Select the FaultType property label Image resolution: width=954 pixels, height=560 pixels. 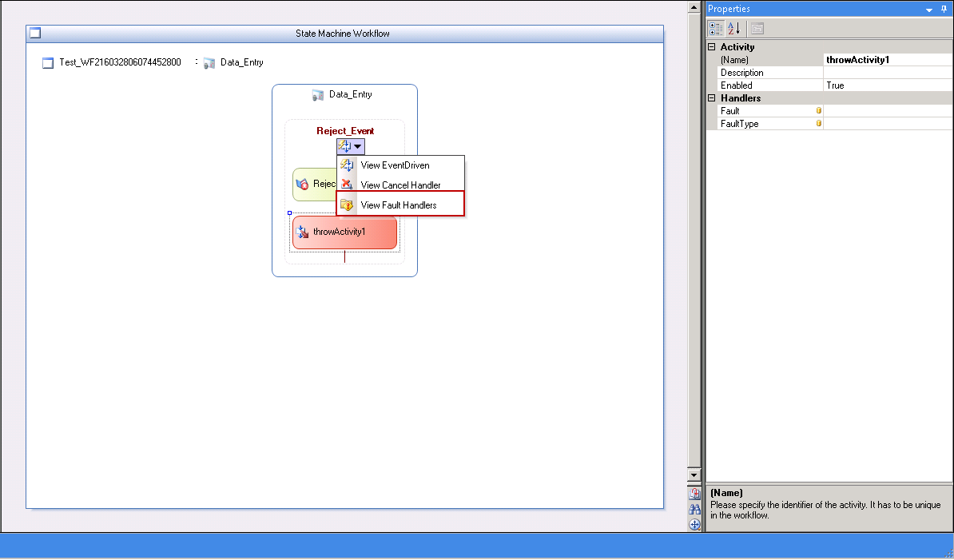pyautogui.click(x=739, y=124)
